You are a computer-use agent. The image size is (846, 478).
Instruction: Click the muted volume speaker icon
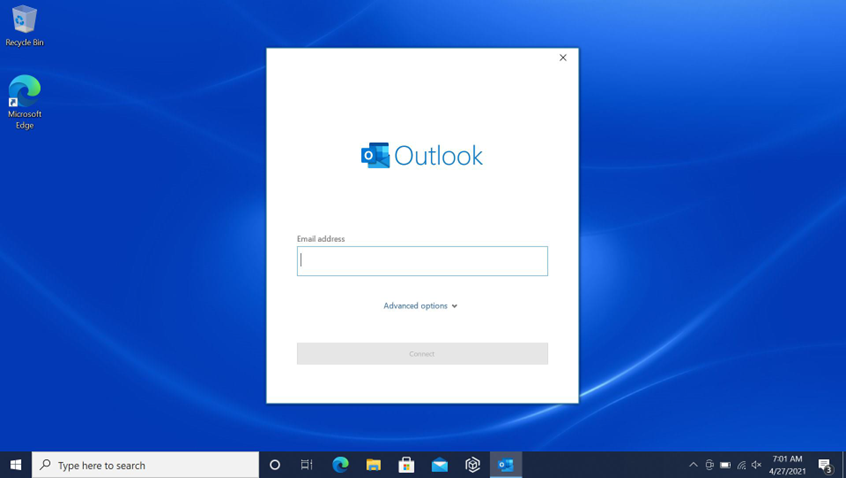[x=757, y=465]
